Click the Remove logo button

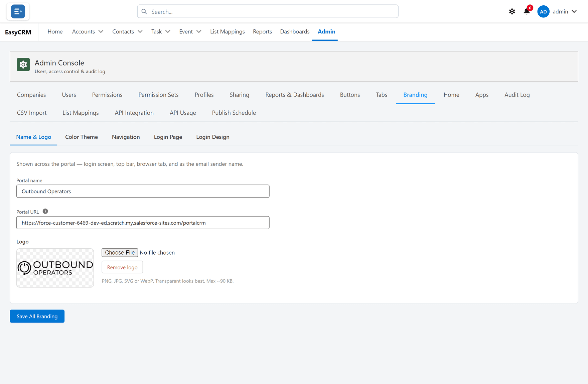[x=122, y=267]
